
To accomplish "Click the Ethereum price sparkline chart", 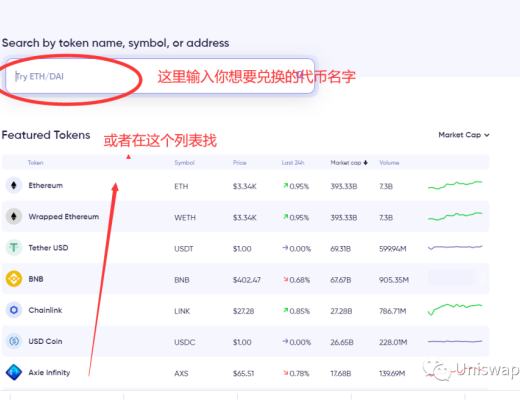I will [x=455, y=185].
